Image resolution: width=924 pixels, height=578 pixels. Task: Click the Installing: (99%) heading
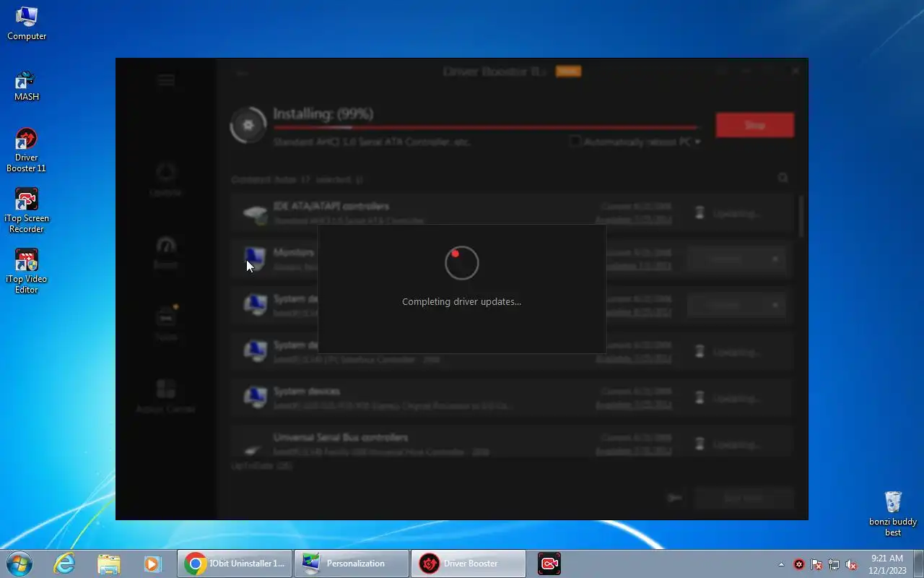pos(323,113)
